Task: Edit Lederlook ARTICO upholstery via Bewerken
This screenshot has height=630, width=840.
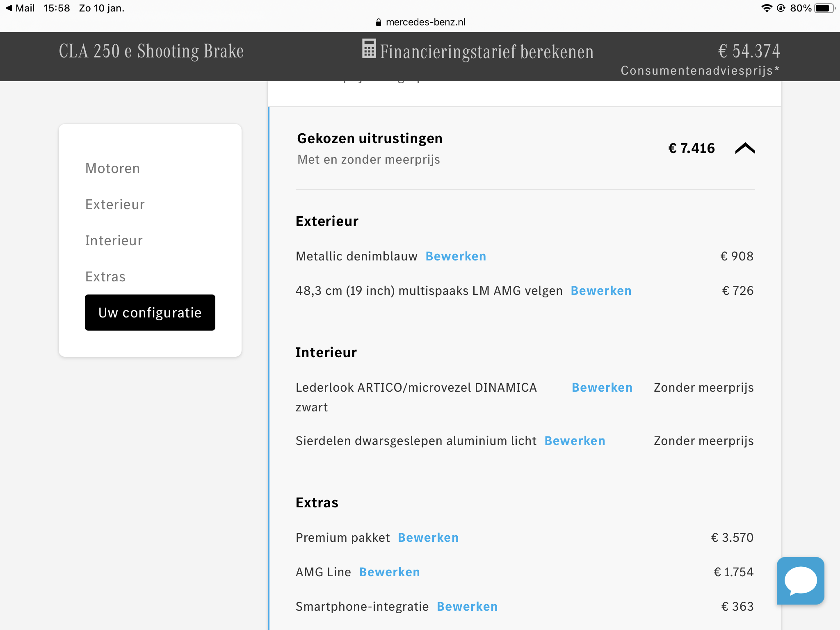Action: click(x=602, y=388)
